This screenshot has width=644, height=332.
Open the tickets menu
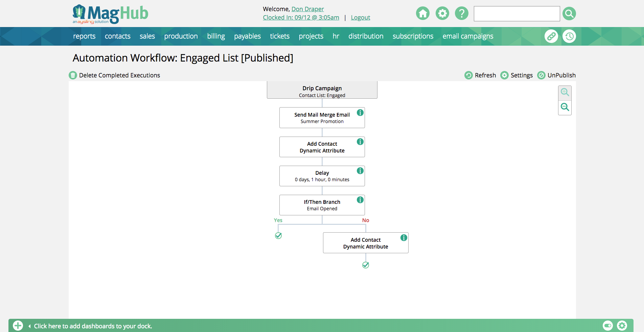tap(280, 36)
